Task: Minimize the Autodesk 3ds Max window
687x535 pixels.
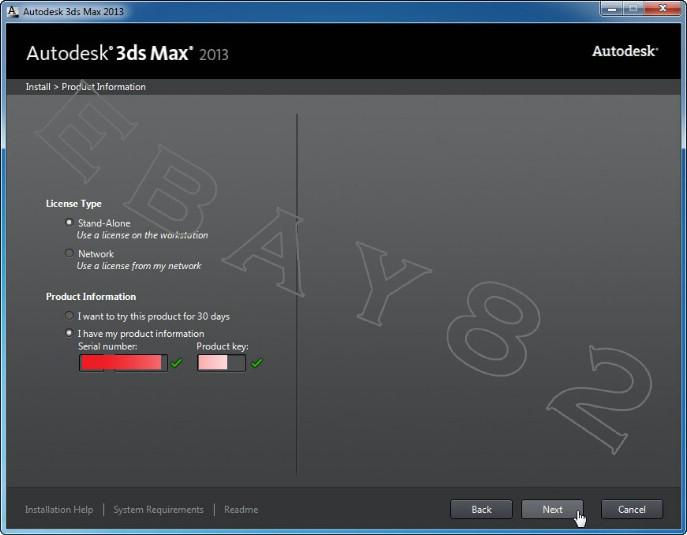Action: [x=612, y=9]
